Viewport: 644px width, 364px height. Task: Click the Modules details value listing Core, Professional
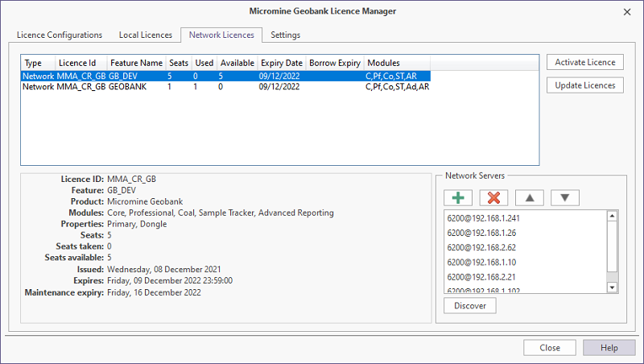221,213
